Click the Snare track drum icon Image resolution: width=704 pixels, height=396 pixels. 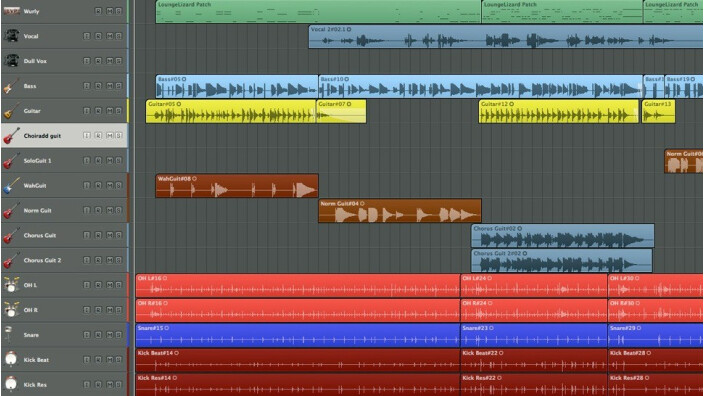click(x=9, y=334)
